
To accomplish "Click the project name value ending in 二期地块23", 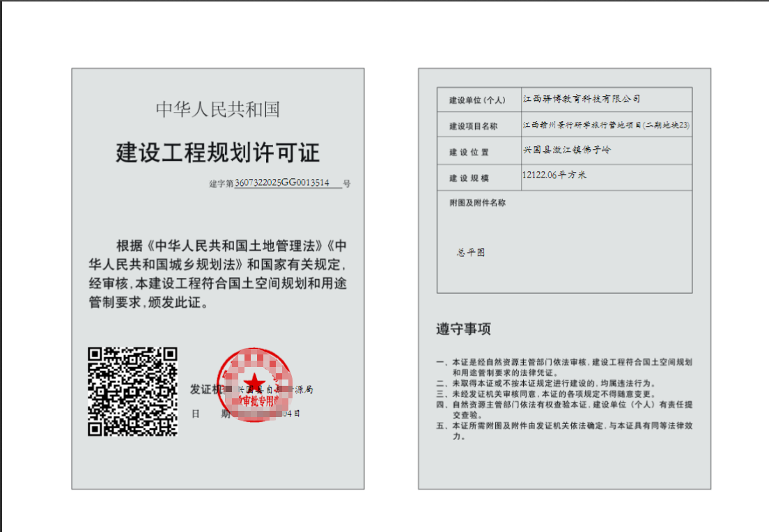I will (606, 125).
